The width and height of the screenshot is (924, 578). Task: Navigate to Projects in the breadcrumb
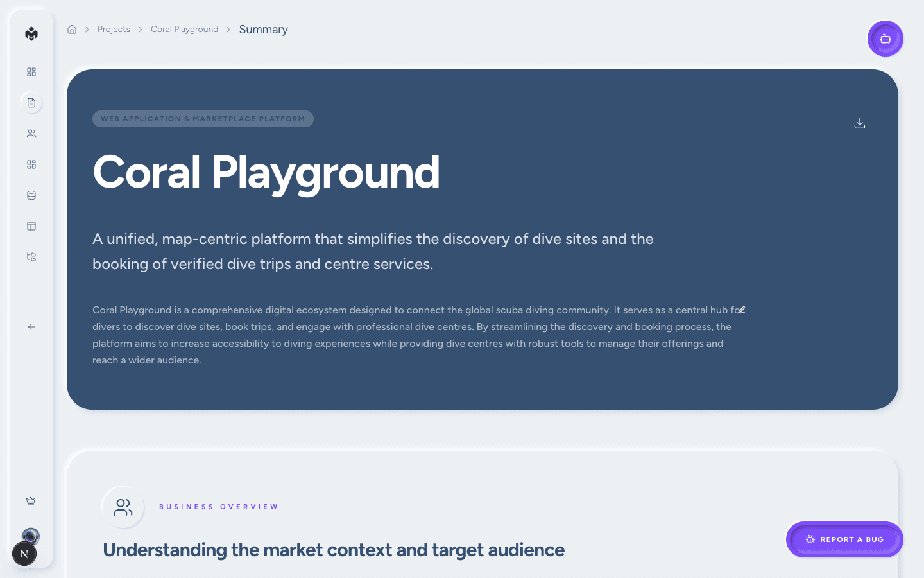click(114, 30)
